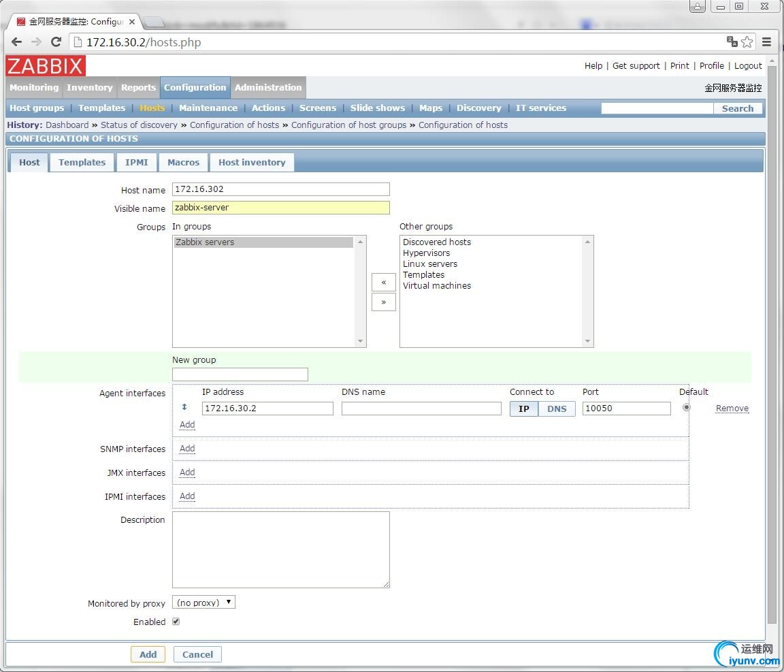784x672 pixels.
Task: Select DNS in Connect to
Action: pos(557,409)
